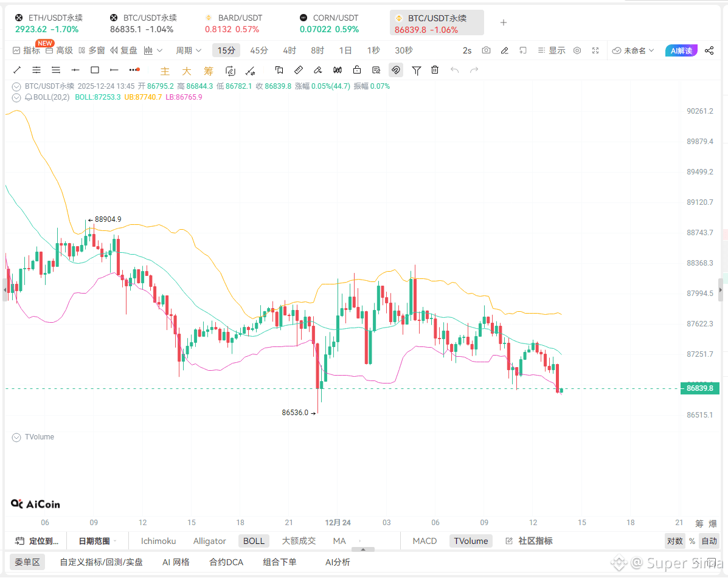Open the 周期 period dropdown
The height and width of the screenshot is (578, 728).
tap(189, 50)
